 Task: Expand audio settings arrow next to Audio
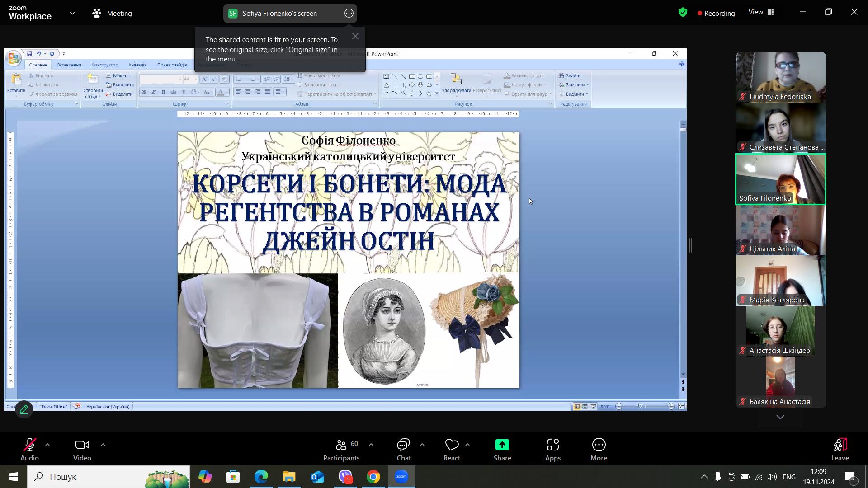tap(47, 445)
